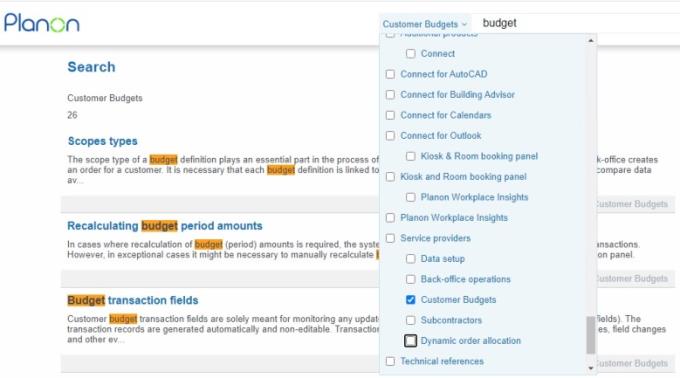Open Recalculating budget period amounts result
Viewport: 680px width, 378px height.
coord(165,226)
